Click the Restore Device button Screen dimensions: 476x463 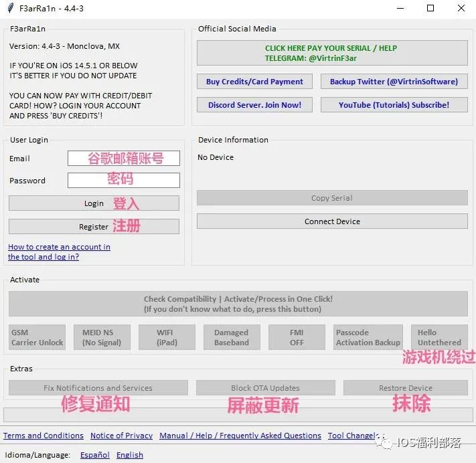pos(406,387)
